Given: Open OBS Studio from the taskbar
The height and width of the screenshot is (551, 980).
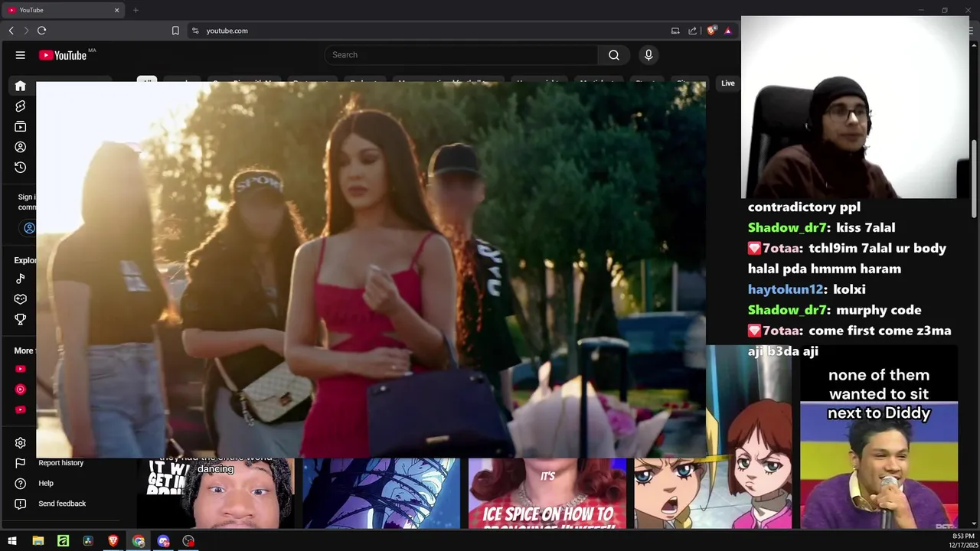Looking at the screenshot, I should [x=188, y=541].
